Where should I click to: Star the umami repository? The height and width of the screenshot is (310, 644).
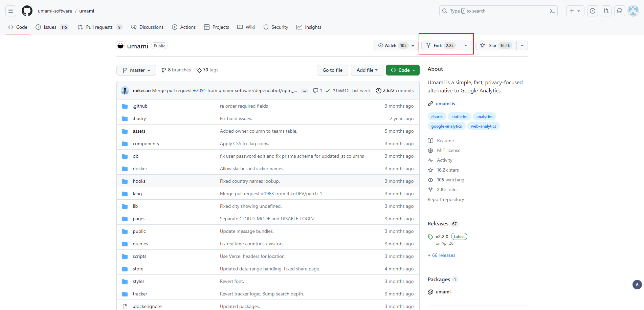pos(496,45)
